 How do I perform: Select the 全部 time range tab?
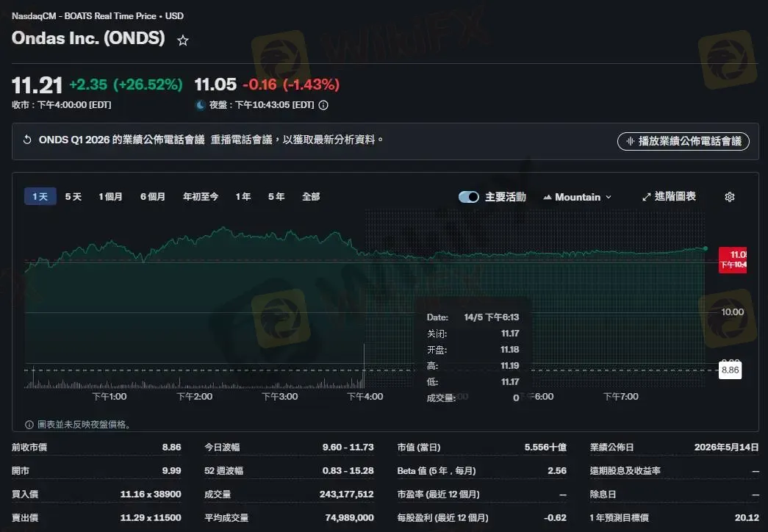click(x=311, y=196)
